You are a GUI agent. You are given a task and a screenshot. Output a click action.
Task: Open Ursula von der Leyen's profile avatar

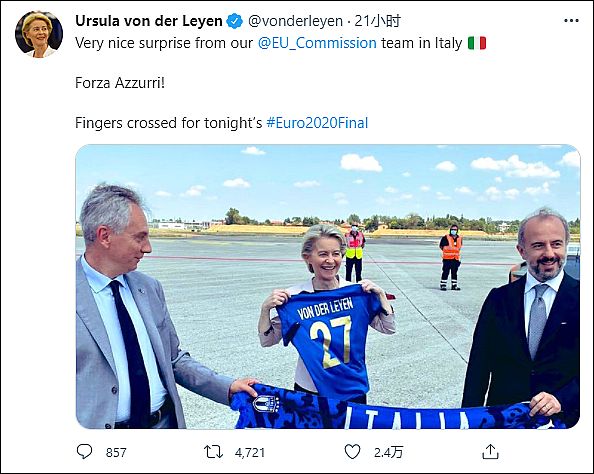tap(39, 34)
